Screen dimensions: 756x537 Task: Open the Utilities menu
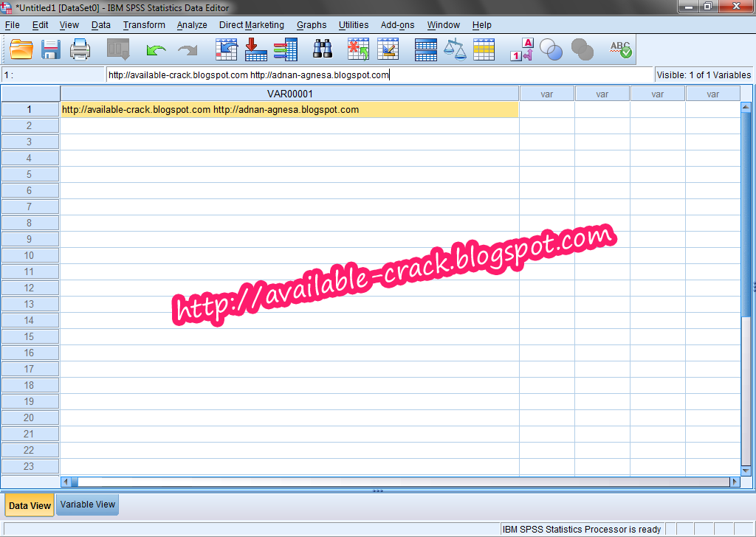pyautogui.click(x=354, y=25)
